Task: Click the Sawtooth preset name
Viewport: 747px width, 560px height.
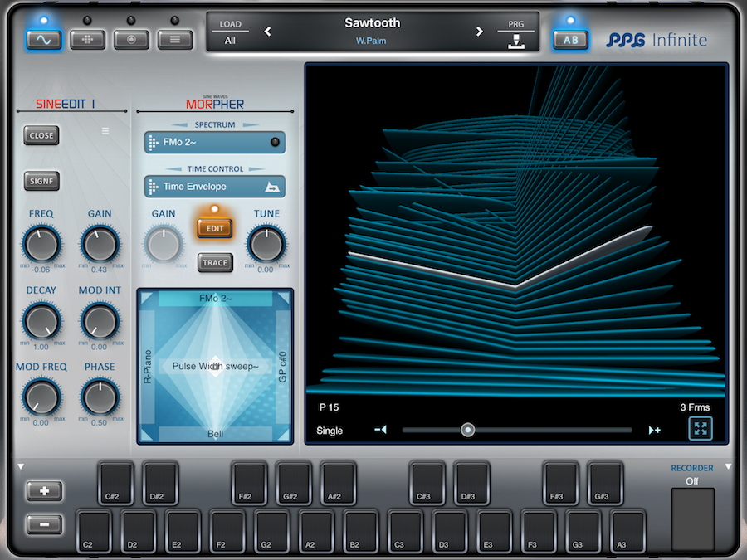Action: pos(373,23)
